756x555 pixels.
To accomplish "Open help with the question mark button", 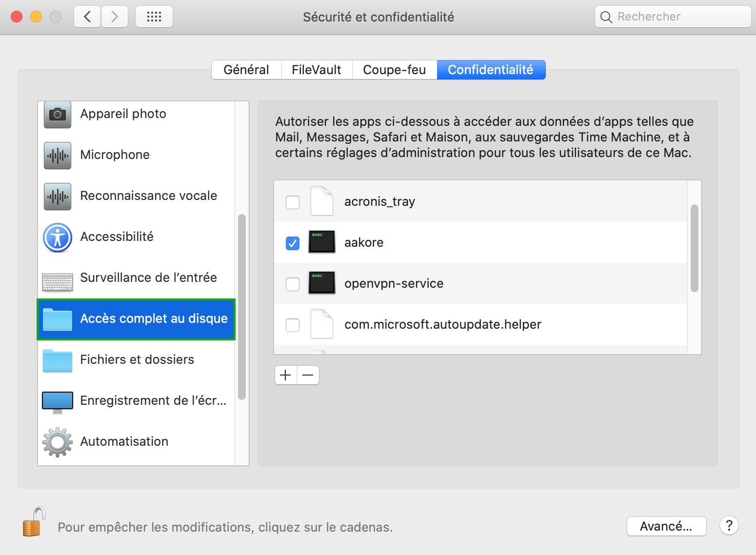I will coord(729,526).
